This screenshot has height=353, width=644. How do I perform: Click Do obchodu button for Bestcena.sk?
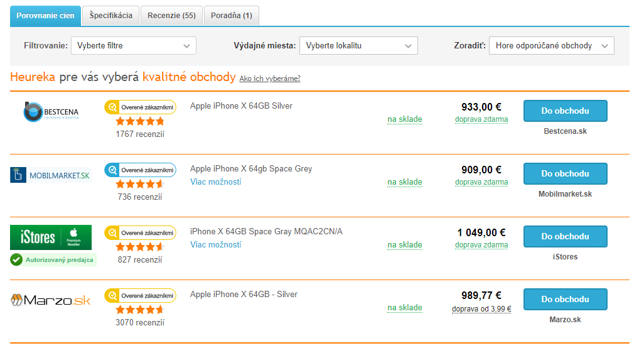(x=565, y=111)
